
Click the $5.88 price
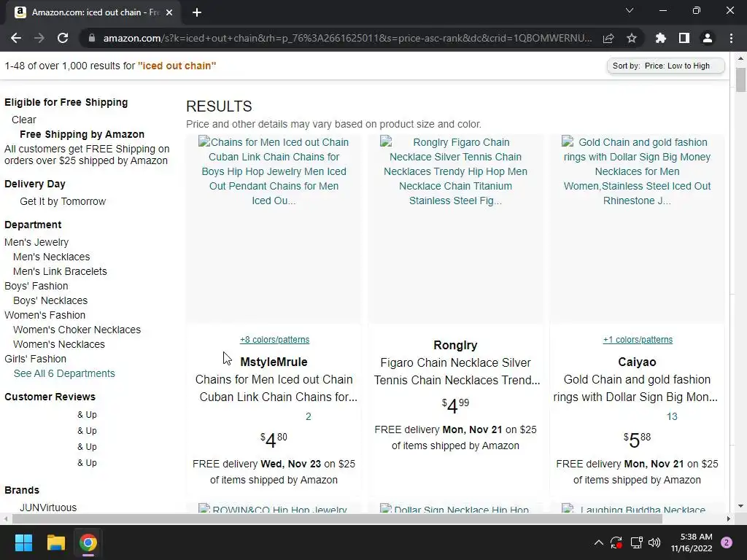click(x=637, y=440)
